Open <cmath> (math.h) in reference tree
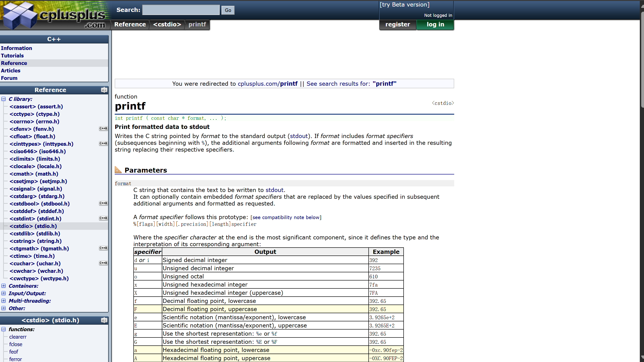The image size is (644, 362). click(x=34, y=174)
